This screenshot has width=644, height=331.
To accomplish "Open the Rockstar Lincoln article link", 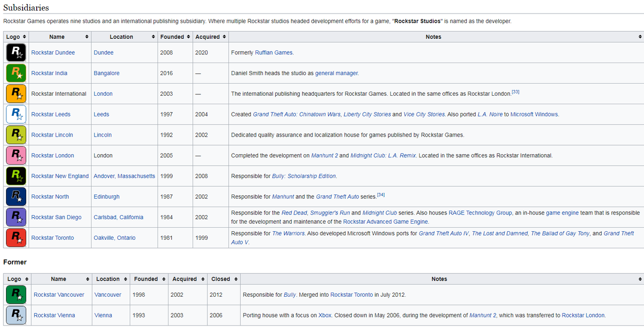I will click(52, 135).
